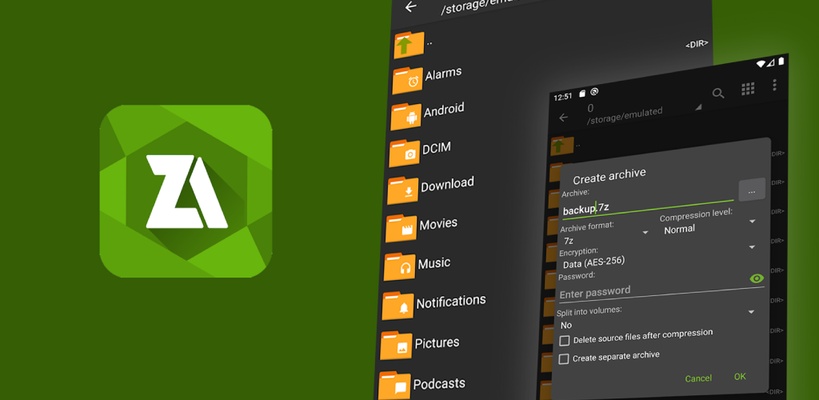
Task: Toggle password visibility eye icon
Action: [x=756, y=278]
